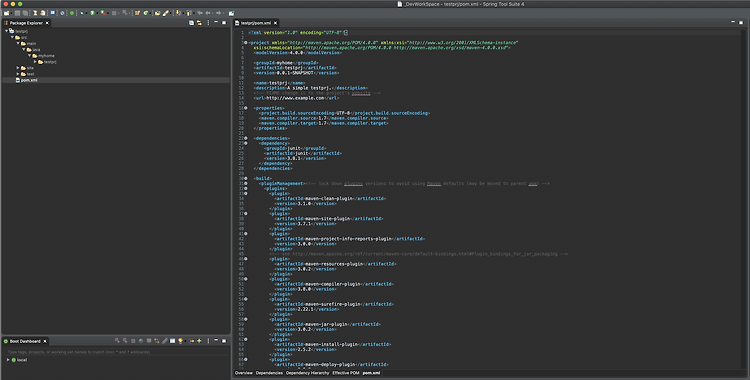The width and height of the screenshot is (750, 380).
Task: Collapse the src folder node
Action: (x=12, y=37)
